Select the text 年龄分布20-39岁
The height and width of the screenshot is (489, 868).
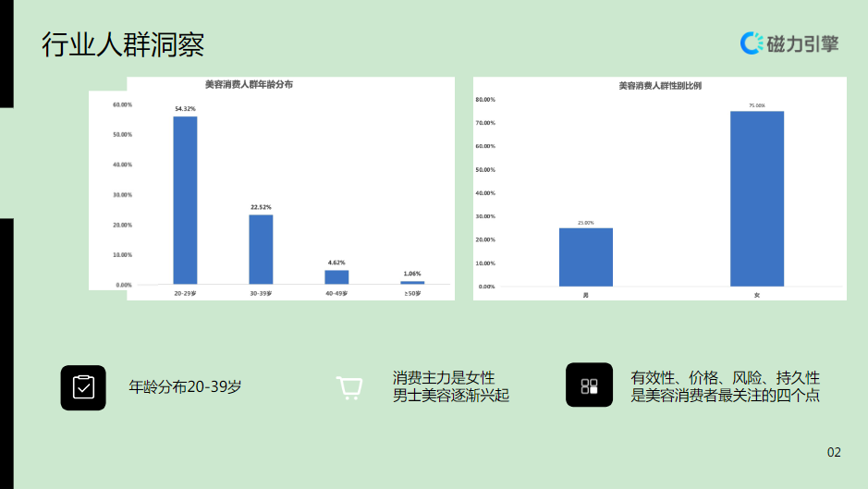coord(185,386)
